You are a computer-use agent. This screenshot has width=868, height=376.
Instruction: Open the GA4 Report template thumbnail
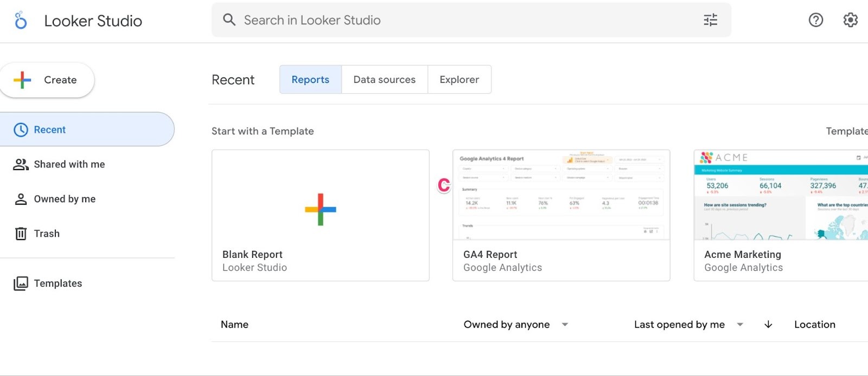[561, 195]
